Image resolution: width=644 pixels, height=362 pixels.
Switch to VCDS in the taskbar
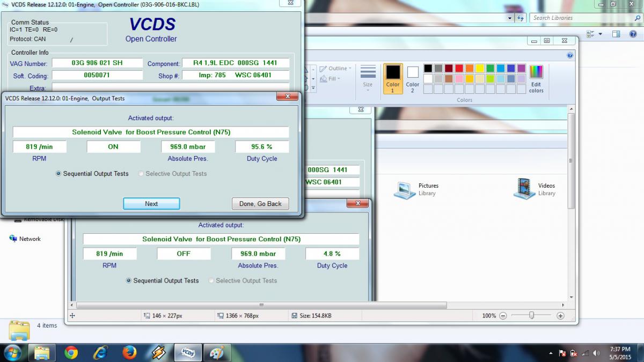tap(188, 352)
